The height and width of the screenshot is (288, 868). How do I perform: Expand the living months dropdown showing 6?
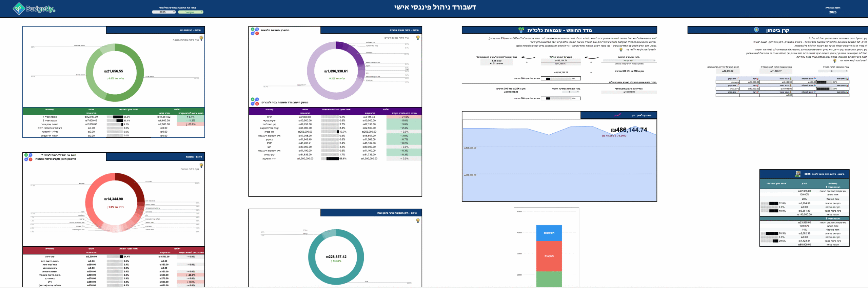(x=832, y=71)
